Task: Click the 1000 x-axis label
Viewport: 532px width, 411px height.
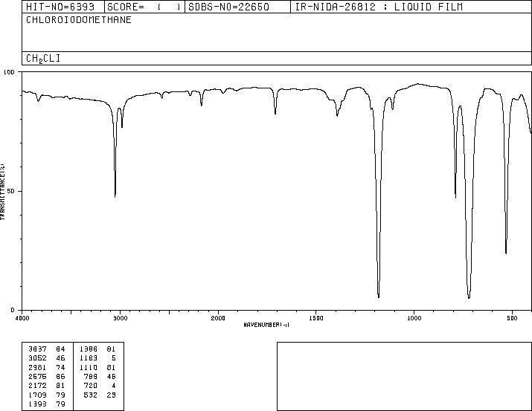Action: [x=414, y=318]
